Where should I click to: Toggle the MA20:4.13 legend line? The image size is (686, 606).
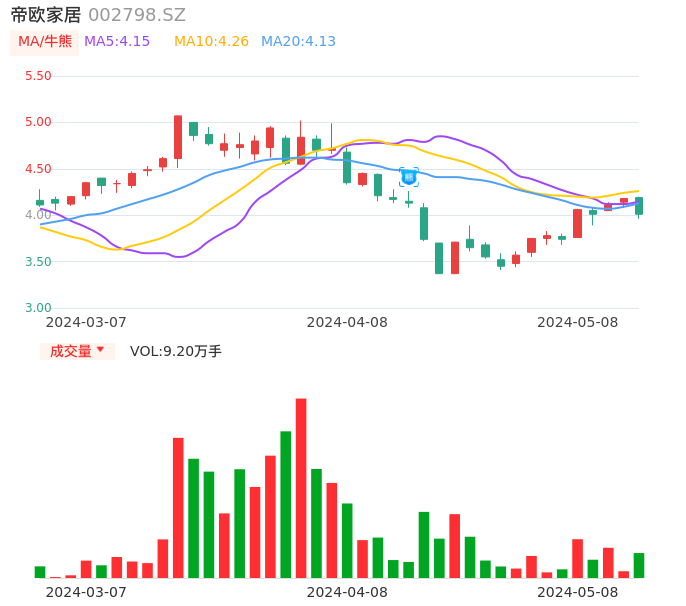pos(298,42)
